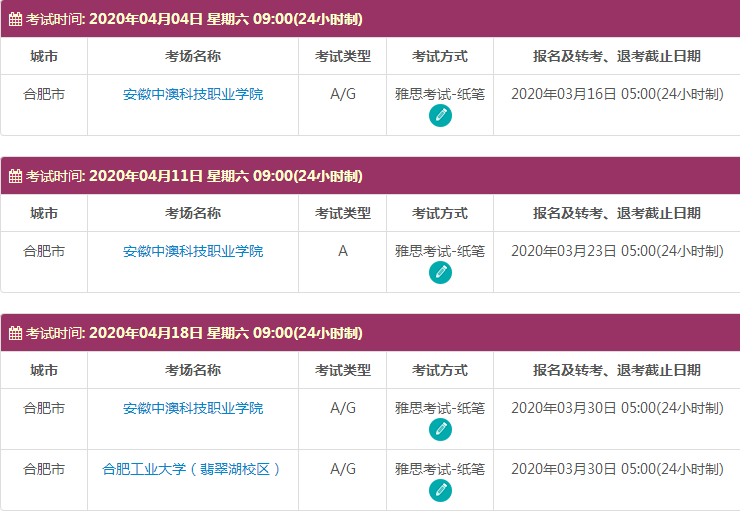Click 雅思考试-纸笔 in the 04月04日 table
Screen dimensions: 740x511
[x=440, y=94]
